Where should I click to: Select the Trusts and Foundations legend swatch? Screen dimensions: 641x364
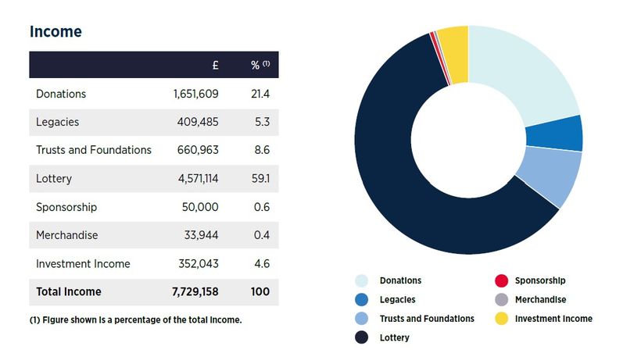[x=362, y=319]
